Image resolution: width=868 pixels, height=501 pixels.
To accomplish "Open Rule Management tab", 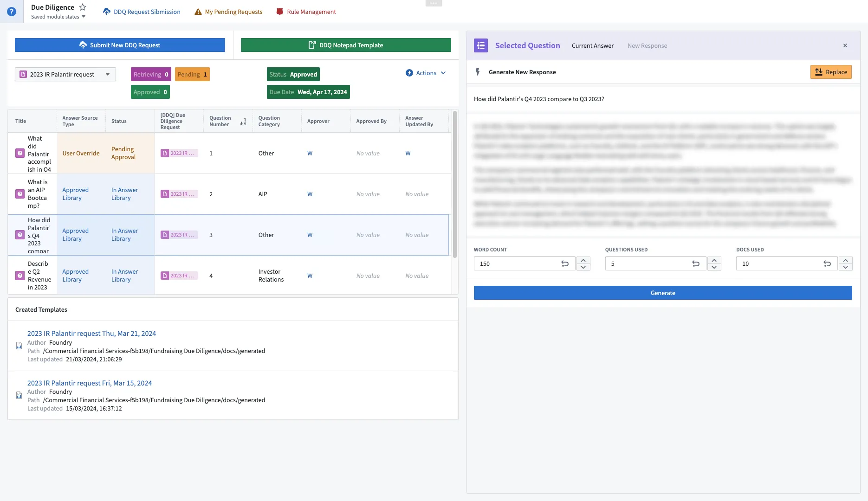I will pyautogui.click(x=306, y=12).
